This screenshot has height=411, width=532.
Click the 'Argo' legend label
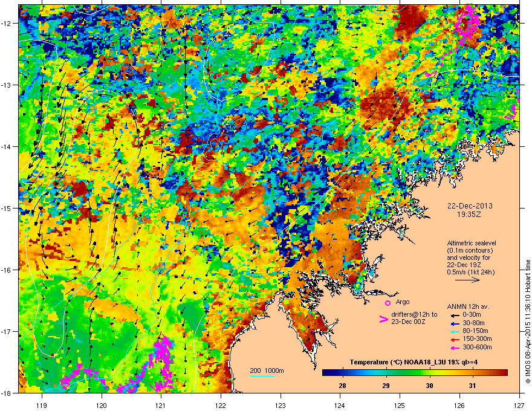403,302
